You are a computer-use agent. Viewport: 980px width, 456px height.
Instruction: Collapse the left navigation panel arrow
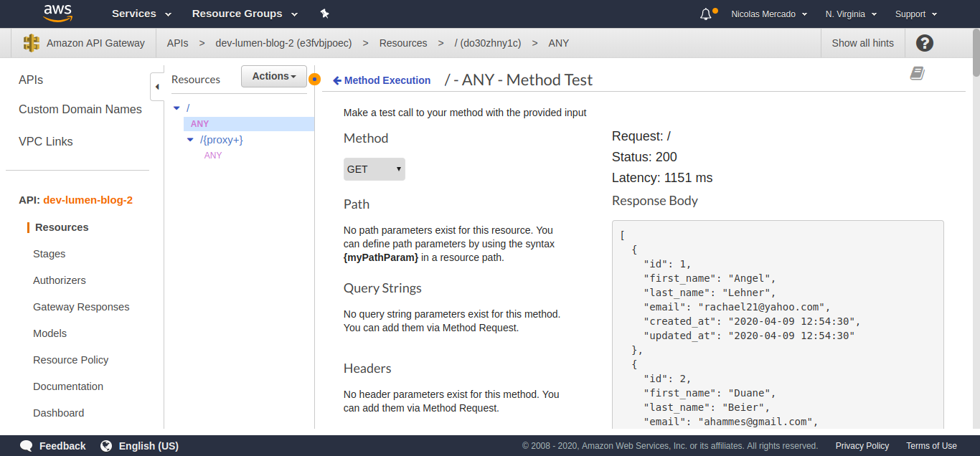click(157, 87)
